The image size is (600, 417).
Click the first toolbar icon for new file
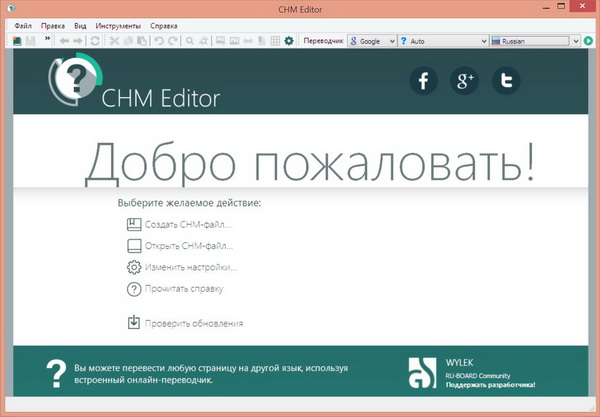pos(17,41)
